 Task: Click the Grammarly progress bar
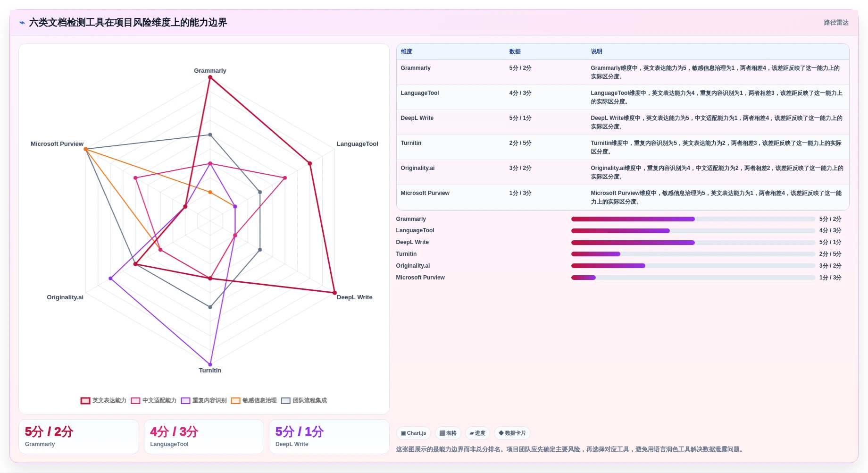tap(693, 219)
